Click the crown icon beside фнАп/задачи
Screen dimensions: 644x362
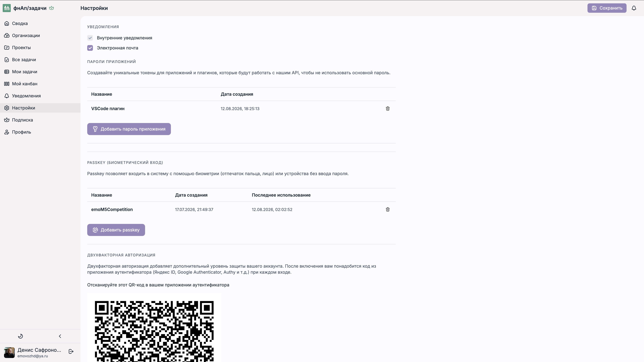click(51, 8)
